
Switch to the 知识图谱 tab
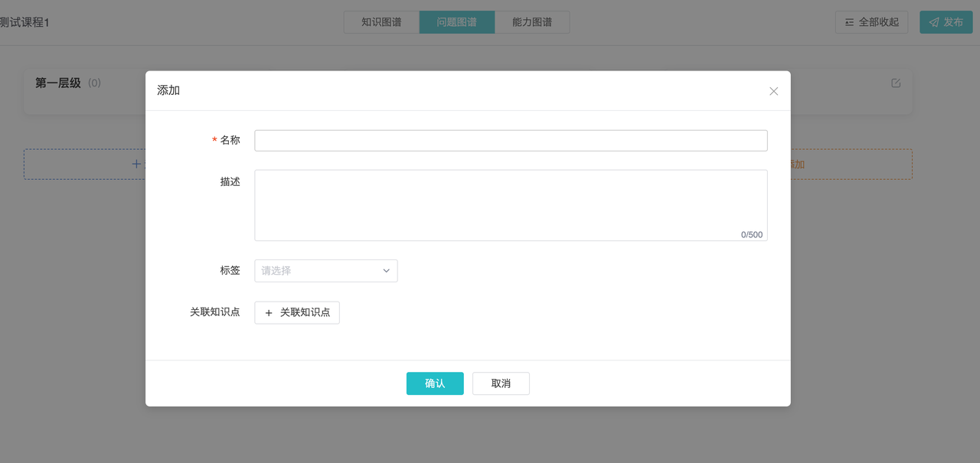[381, 22]
